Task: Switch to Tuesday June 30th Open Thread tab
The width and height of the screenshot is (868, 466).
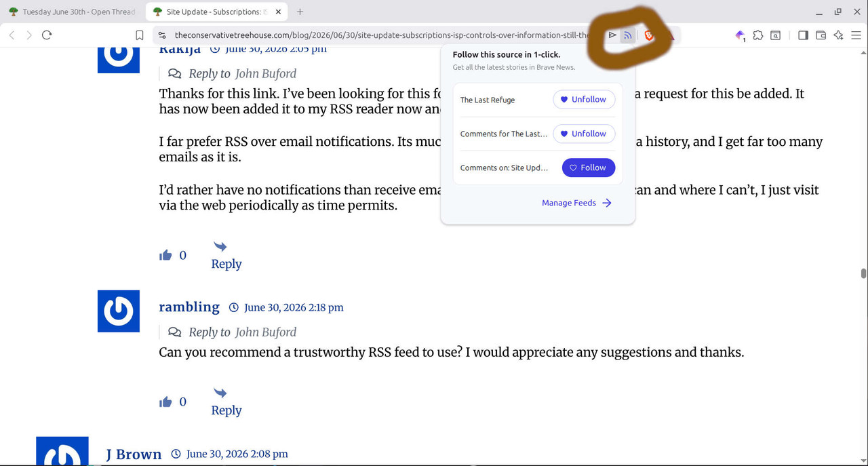Action: [73, 12]
